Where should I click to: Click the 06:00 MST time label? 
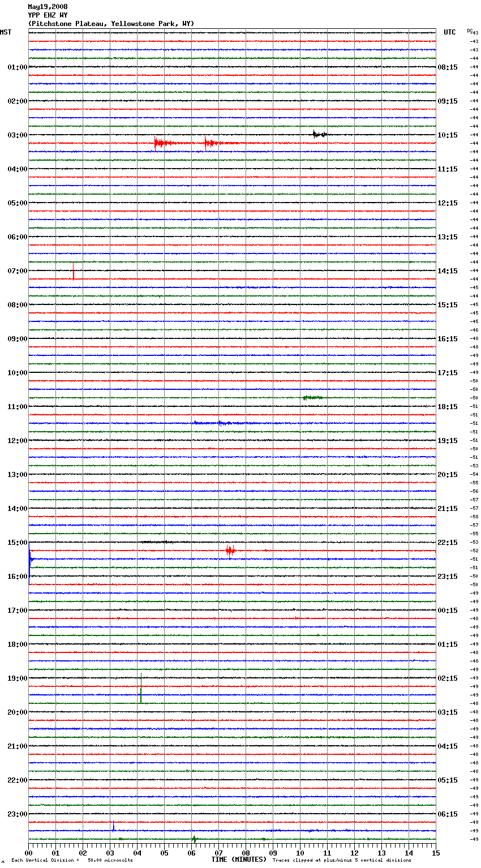pos(18,237)
